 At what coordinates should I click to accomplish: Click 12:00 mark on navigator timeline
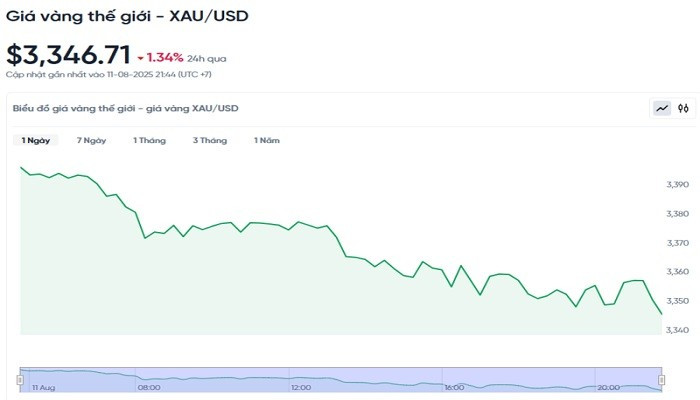300,387
